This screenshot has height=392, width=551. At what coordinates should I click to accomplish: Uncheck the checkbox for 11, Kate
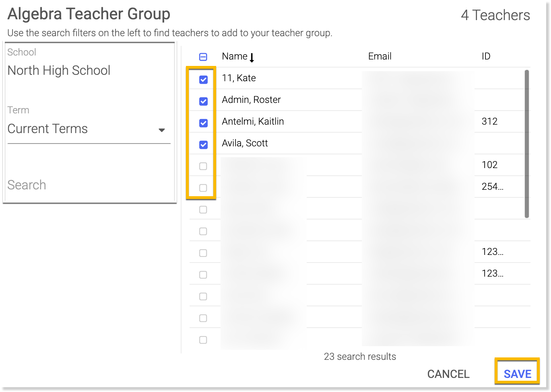(203, 80)
